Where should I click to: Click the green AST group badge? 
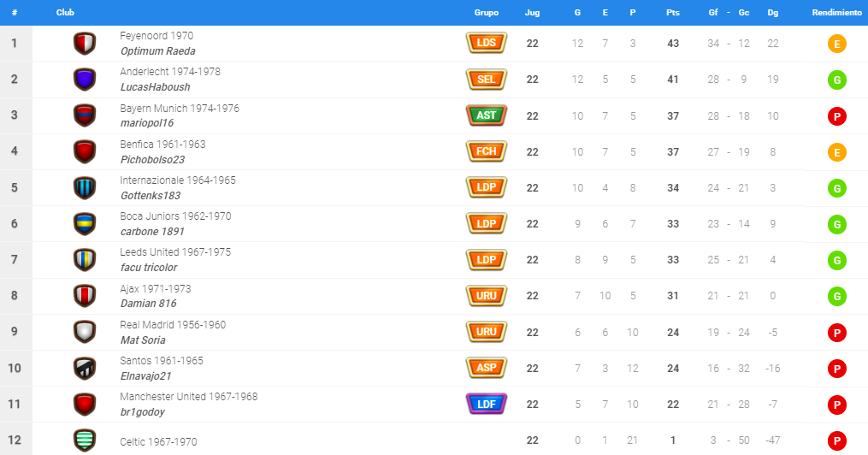click(x=486, y=115)
